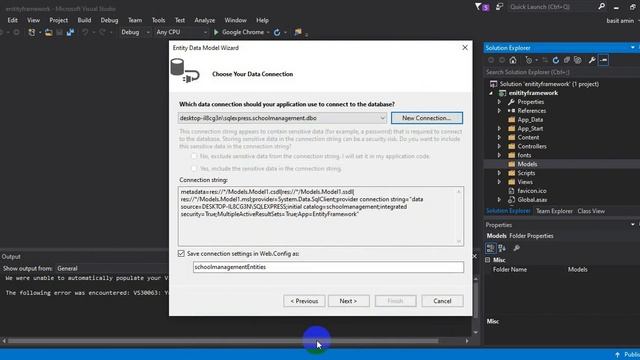This screenshot has height=360, width=640.
Task: Open the Show output from General dropdown
Action: click(111, 268)
